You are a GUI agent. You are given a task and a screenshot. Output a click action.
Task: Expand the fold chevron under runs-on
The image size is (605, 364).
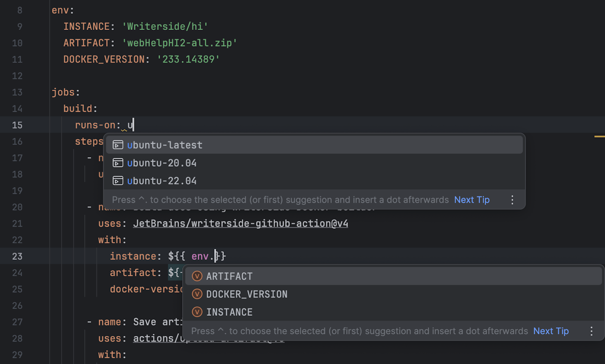point(124,131)
